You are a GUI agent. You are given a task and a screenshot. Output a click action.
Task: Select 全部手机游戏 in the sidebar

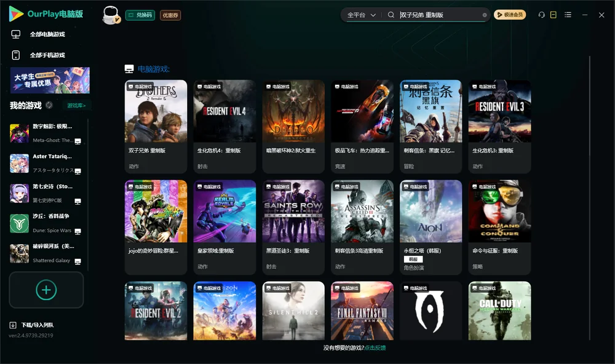point(47,55)
